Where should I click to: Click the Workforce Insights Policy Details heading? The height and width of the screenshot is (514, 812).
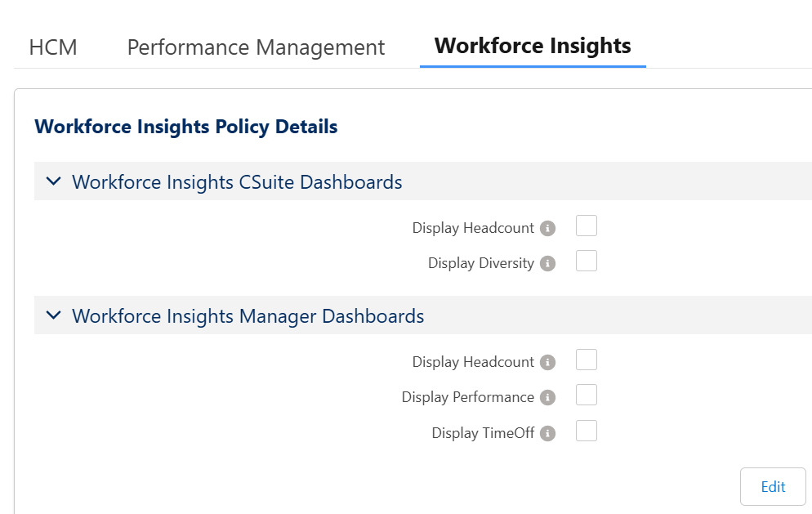pyautogui.click(x=186, y=127)
